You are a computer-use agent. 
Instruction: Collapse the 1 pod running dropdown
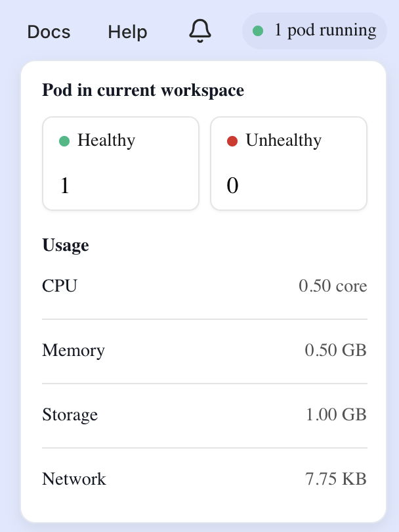coord(314,31)
